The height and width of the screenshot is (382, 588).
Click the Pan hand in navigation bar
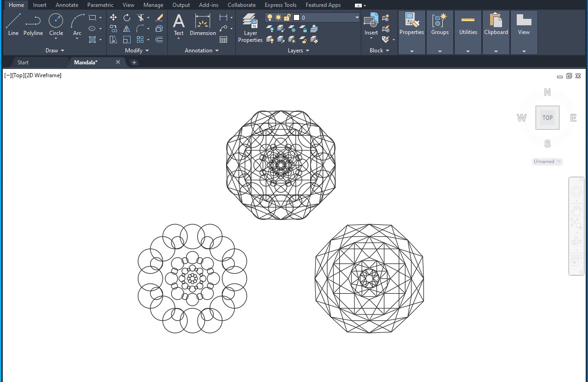576,210
